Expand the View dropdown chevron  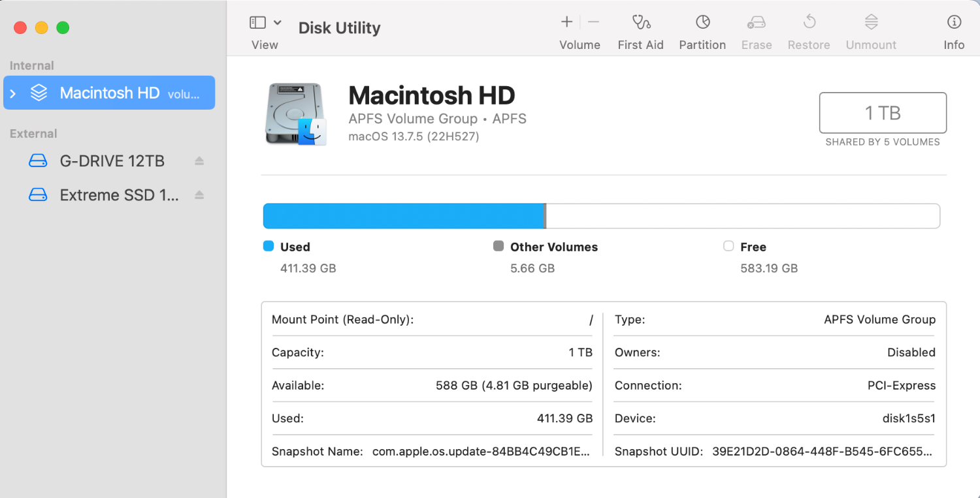[x=277, y=22]
